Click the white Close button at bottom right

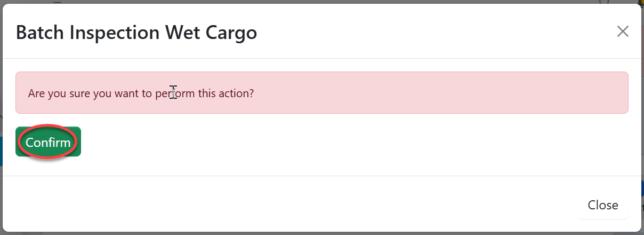pos(602,205)
